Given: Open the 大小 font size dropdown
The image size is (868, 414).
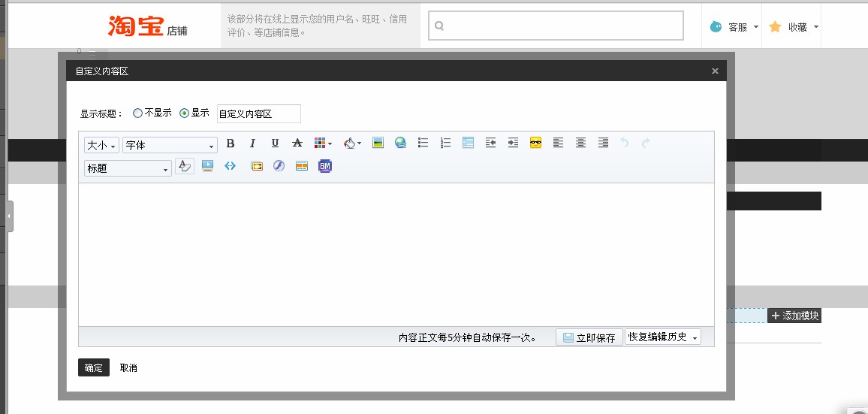Looking at the screenshot, I should [x=102, y=145].
